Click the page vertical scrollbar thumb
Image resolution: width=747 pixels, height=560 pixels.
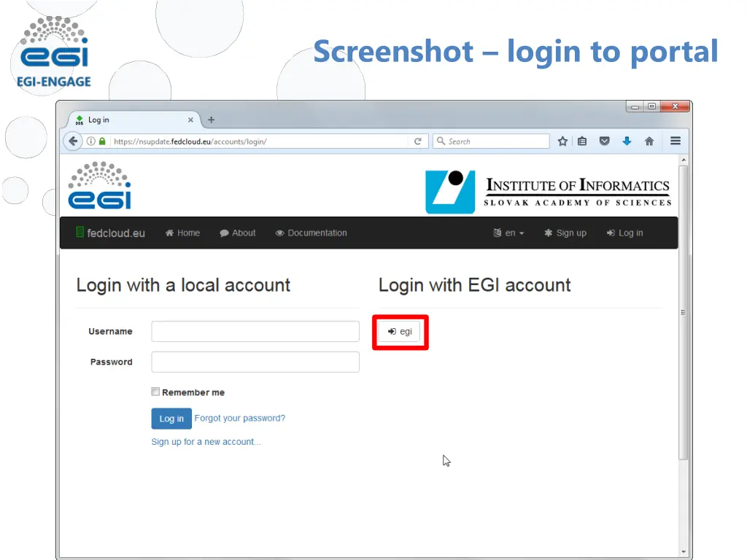(x=683, y=312)
